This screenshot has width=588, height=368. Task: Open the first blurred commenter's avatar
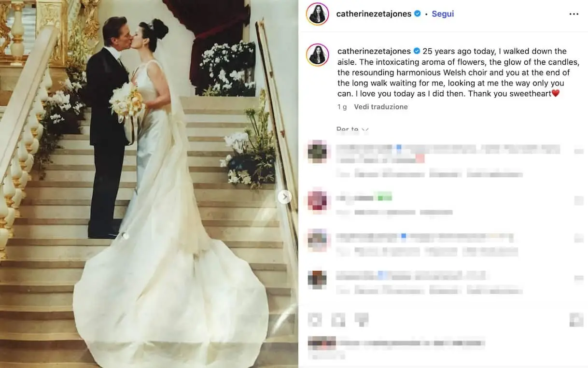click(x=317, y=152)
